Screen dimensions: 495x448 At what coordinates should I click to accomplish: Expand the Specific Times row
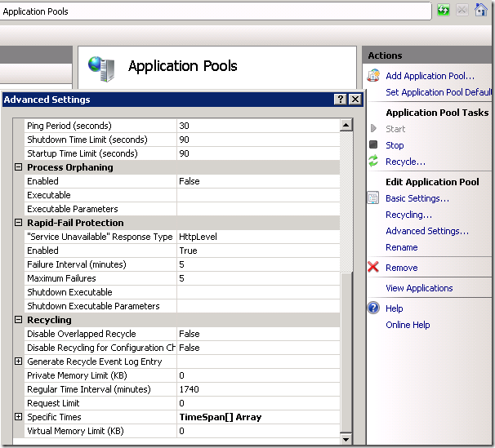click(18, 417)
